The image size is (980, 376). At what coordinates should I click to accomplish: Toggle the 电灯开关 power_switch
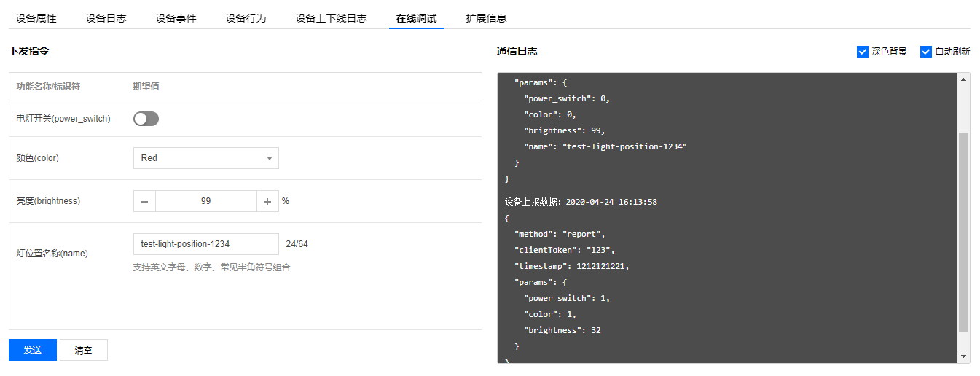point(146,119)
